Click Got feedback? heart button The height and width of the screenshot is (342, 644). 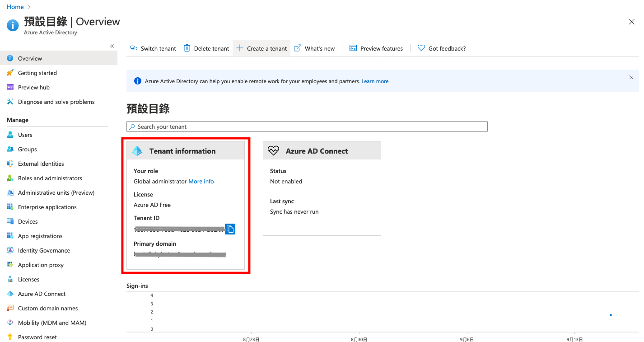click(442, 48)
